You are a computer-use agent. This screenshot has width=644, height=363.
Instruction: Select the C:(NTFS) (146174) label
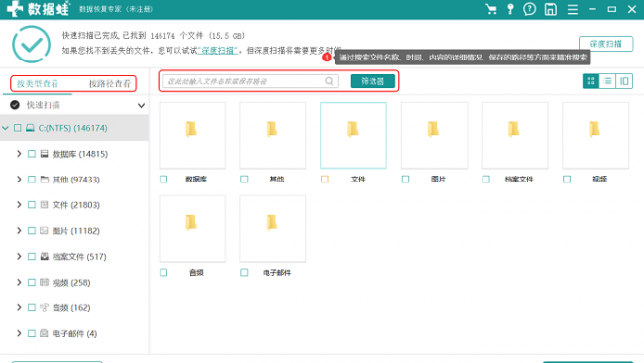click(x=72, y=128)
